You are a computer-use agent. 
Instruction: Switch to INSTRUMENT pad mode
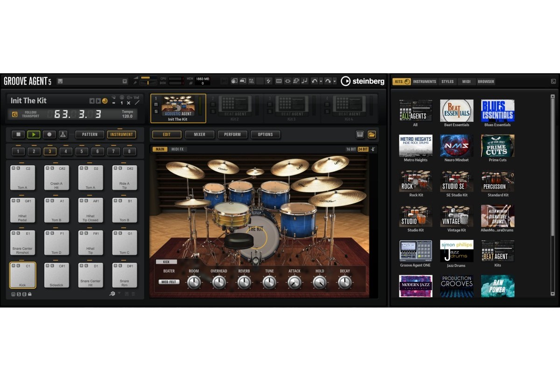click(x=121, y=134)
